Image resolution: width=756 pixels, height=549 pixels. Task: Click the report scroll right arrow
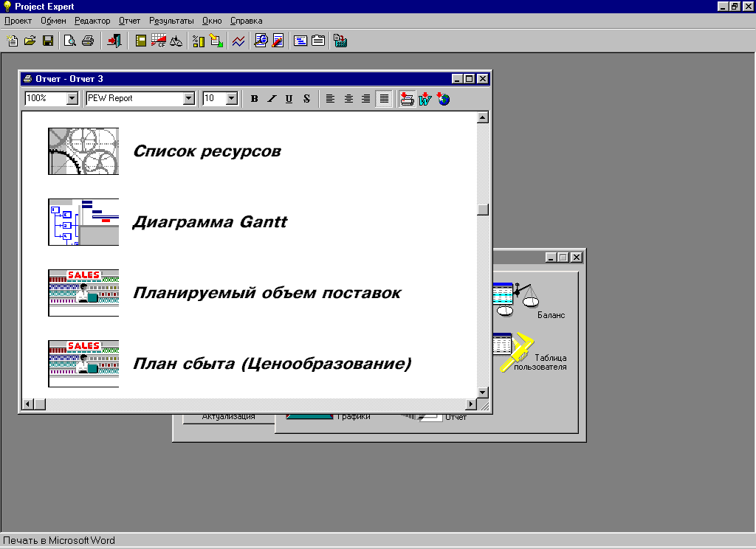[471, 404]
